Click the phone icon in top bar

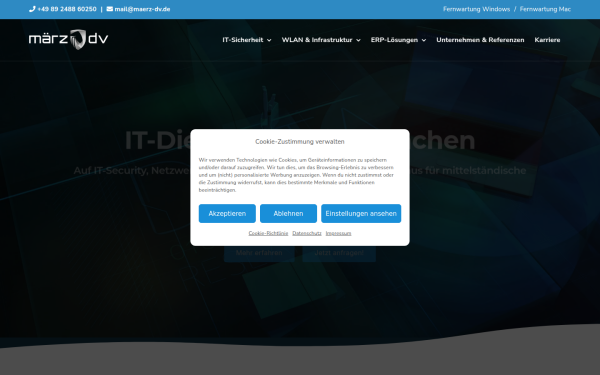click(x=32, y=9)
